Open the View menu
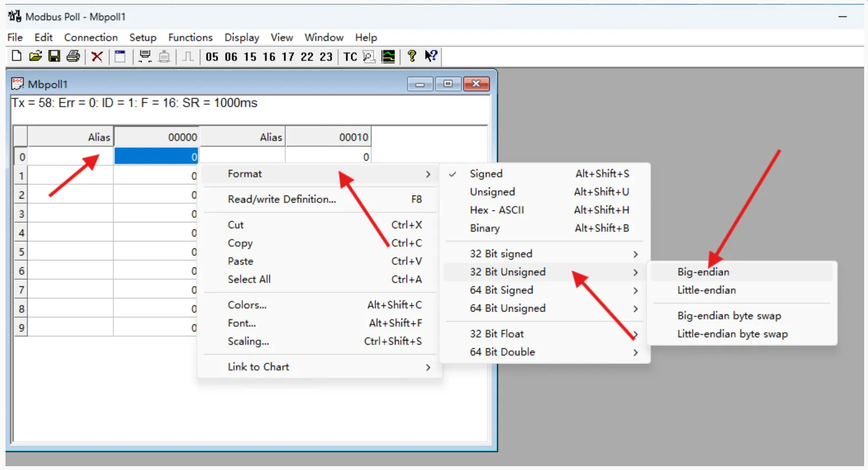Screen dimensions: 868x470 [x=281, y=37]
